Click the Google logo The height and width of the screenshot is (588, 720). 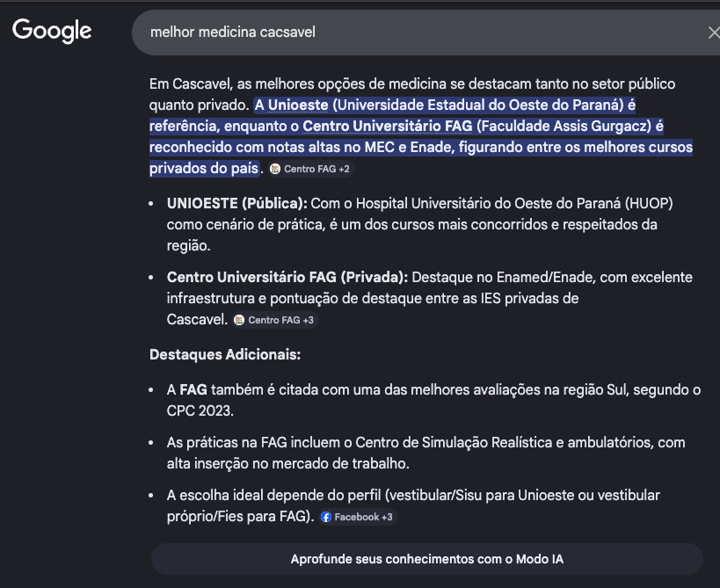[53, 31]
